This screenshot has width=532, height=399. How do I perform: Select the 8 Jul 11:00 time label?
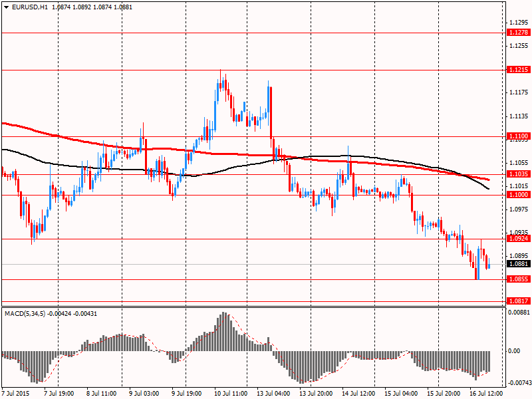point(101,394)
